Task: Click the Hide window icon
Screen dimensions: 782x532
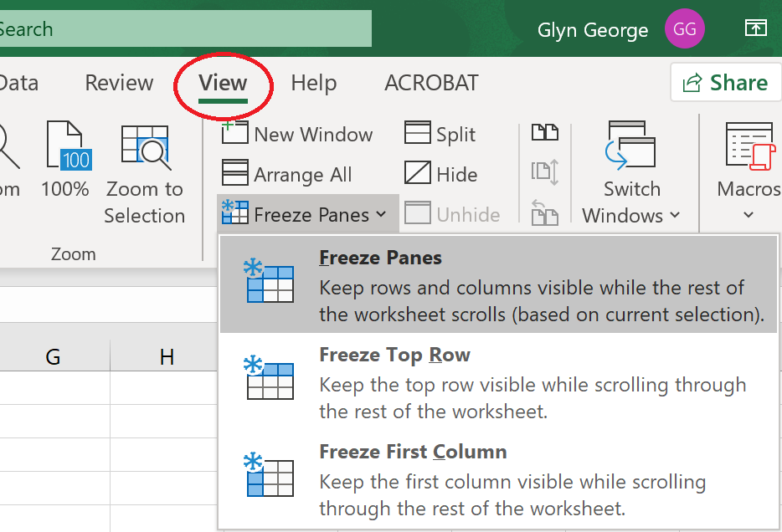Action: click(417, 173)
